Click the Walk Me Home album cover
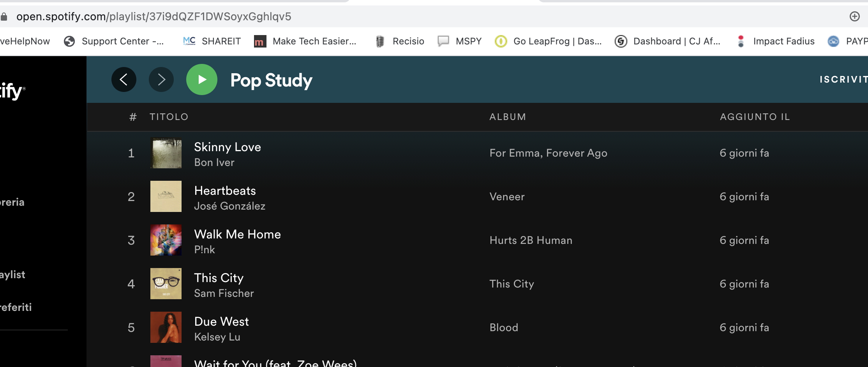This screenshot has height=367, width=868. tap(166, 240)
